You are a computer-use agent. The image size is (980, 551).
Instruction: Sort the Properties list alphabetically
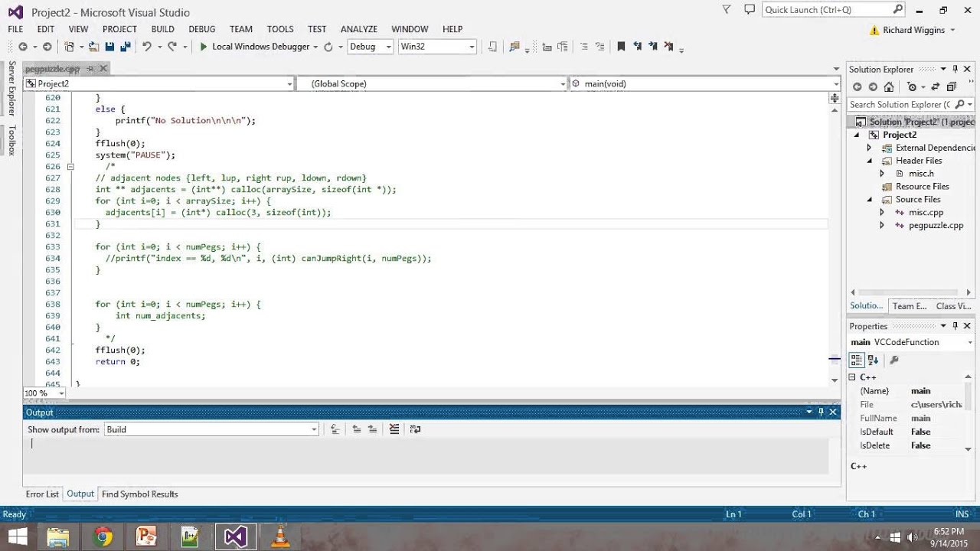[873, 360]
